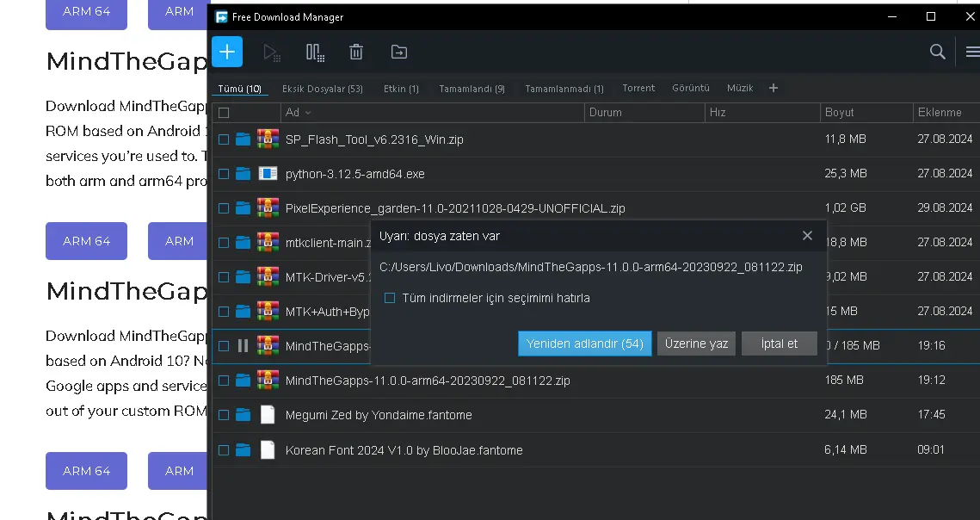
Task: Check the python-3.12.5-amd64.exe checkbox
Action: 224,174
